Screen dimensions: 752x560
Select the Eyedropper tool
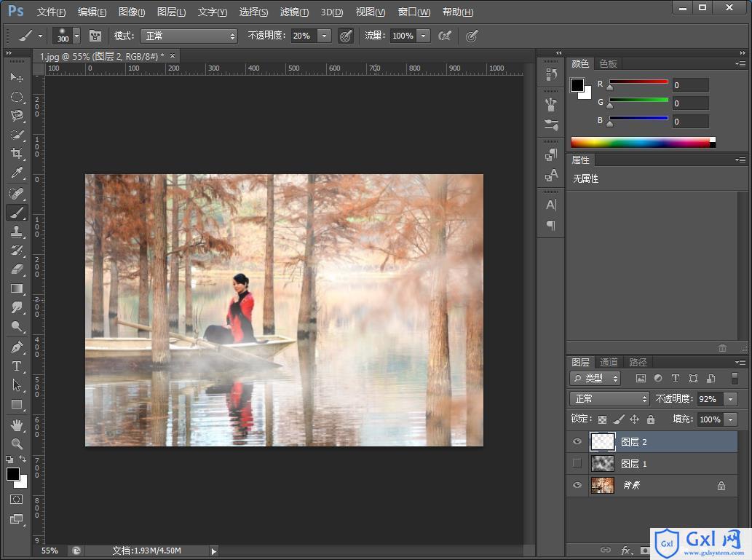tap(17, 173)
